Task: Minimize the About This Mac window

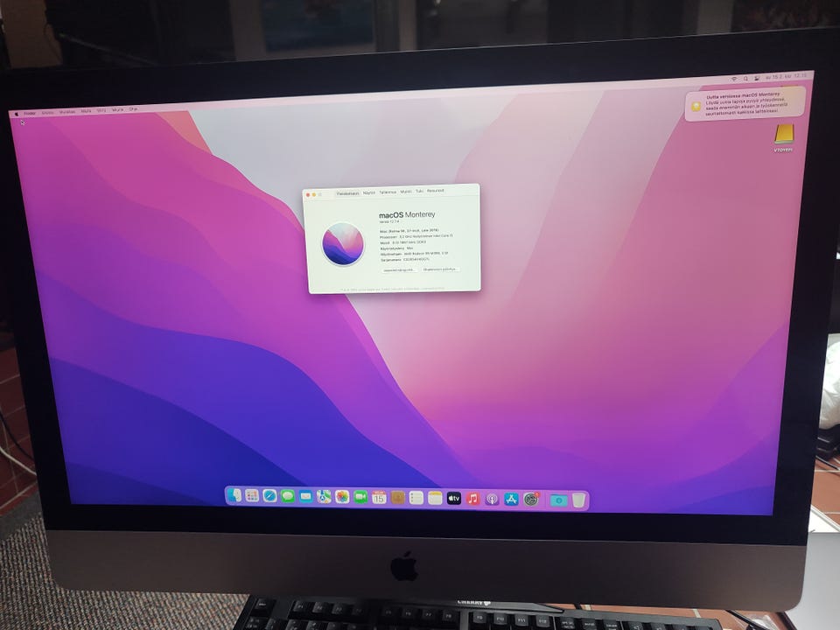Action: point(314,194)
